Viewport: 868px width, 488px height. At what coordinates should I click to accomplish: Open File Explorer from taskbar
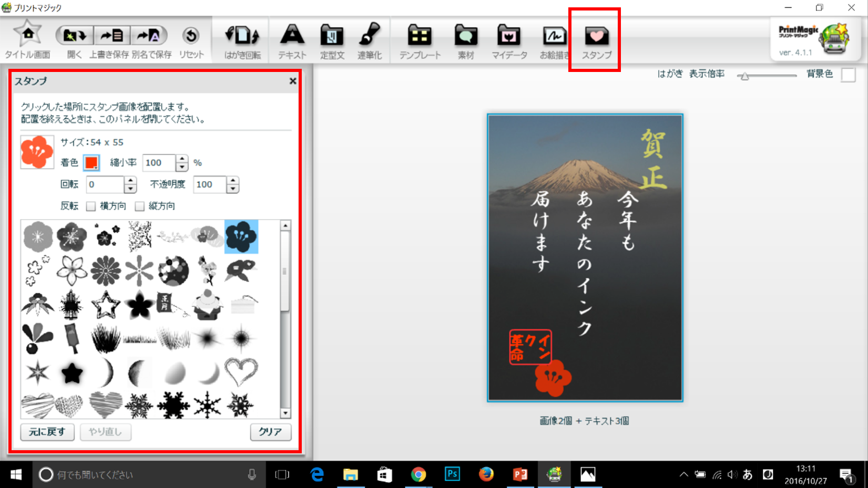tap(351, 475)
